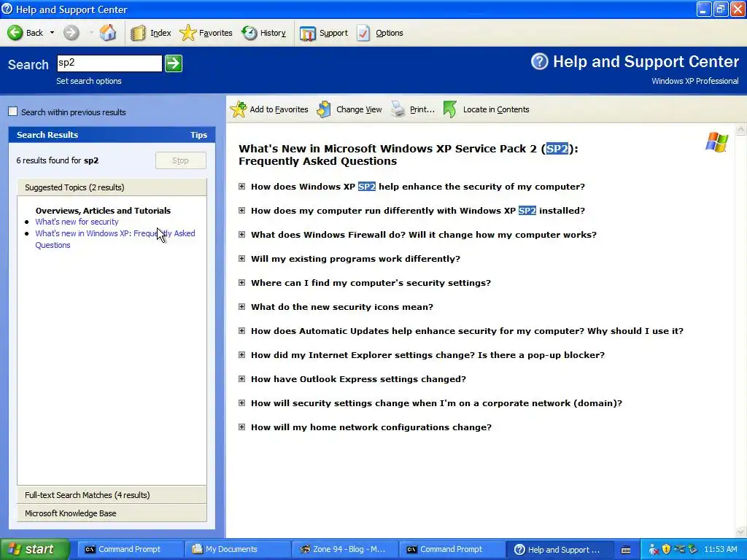747x560 pixels.
Task: Click Security Center shield tray icon
Action: (x=666, y=549)
